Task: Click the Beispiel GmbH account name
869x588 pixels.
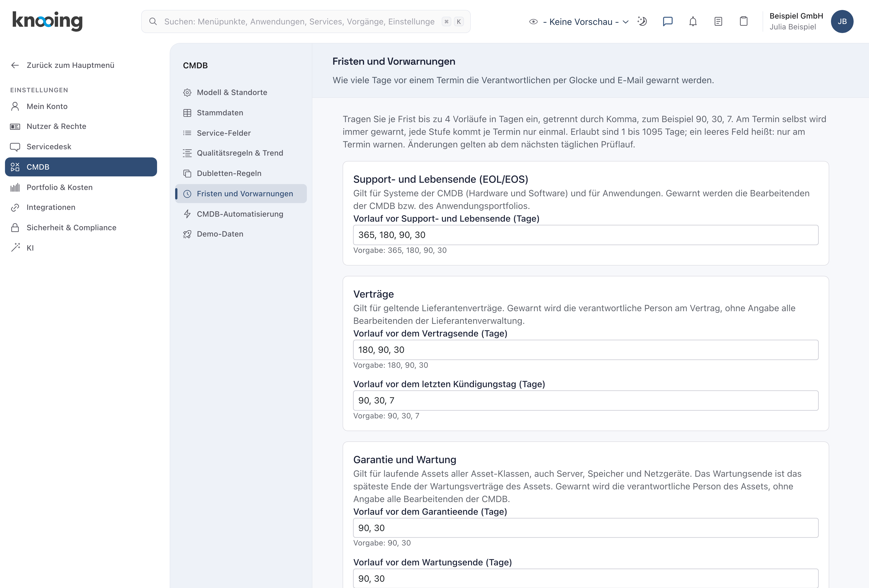Action: [x=796, y=16]
